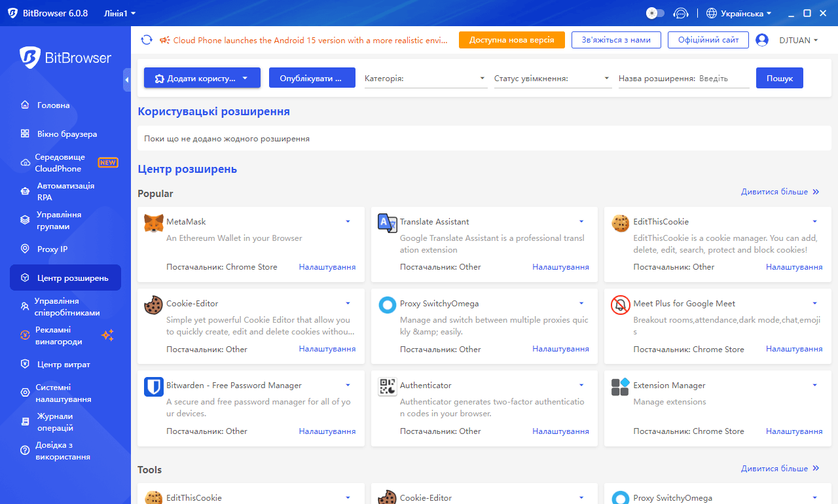Click the Proxy IP location pin icon
This screenshot has width=838, height=504.
[x=25, y=249]
